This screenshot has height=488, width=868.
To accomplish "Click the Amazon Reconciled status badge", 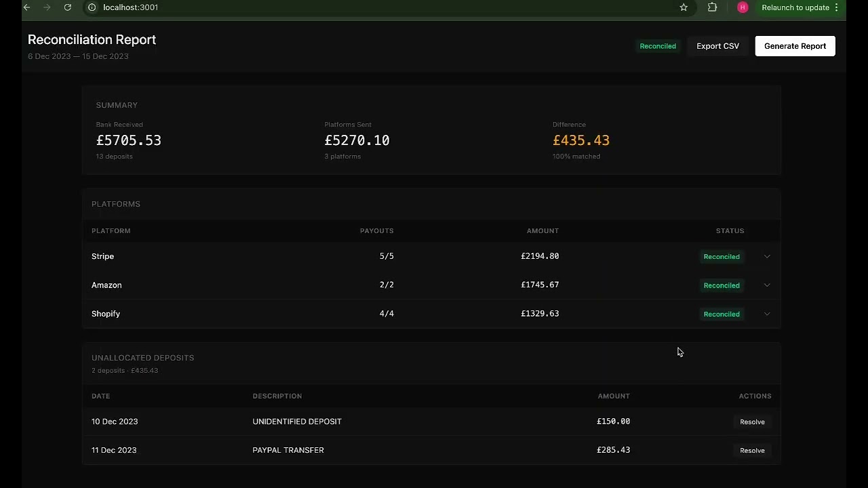I will (722, 285).
